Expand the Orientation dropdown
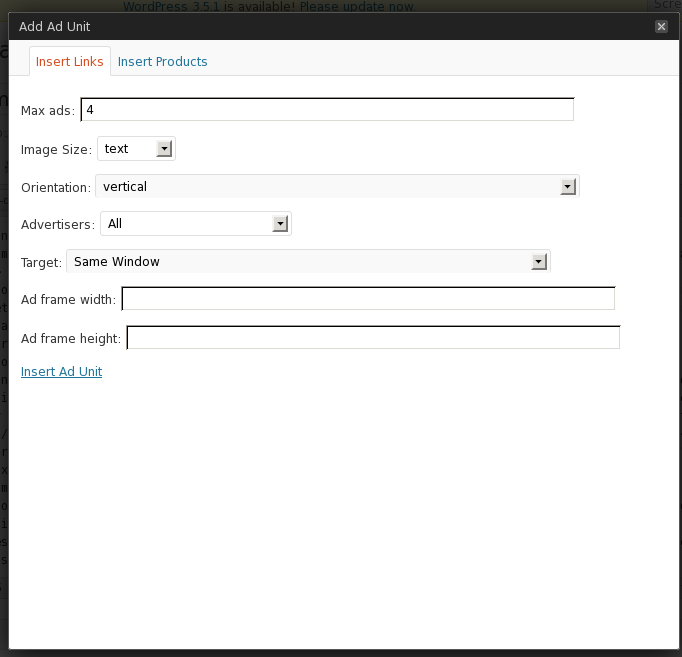Screen dimensions: 682x657 pyautogui.click(x=337, y=187)
